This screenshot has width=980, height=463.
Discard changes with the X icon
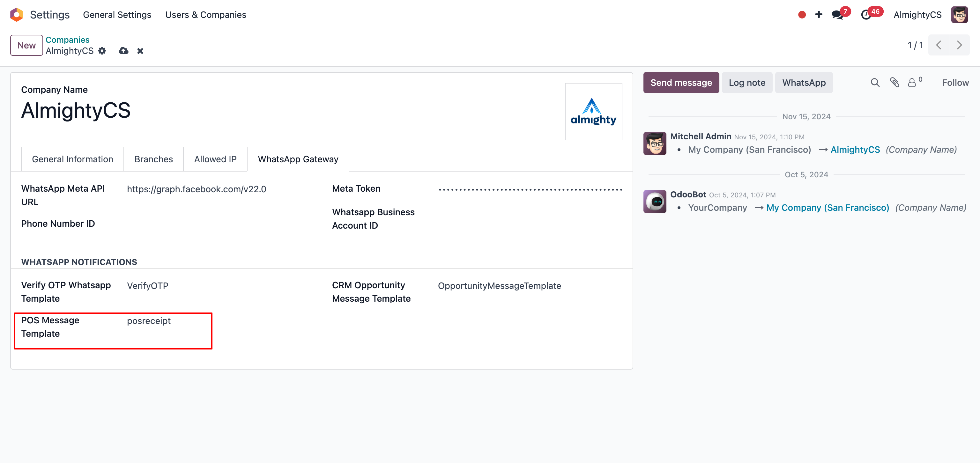click(x=140, y=51)
